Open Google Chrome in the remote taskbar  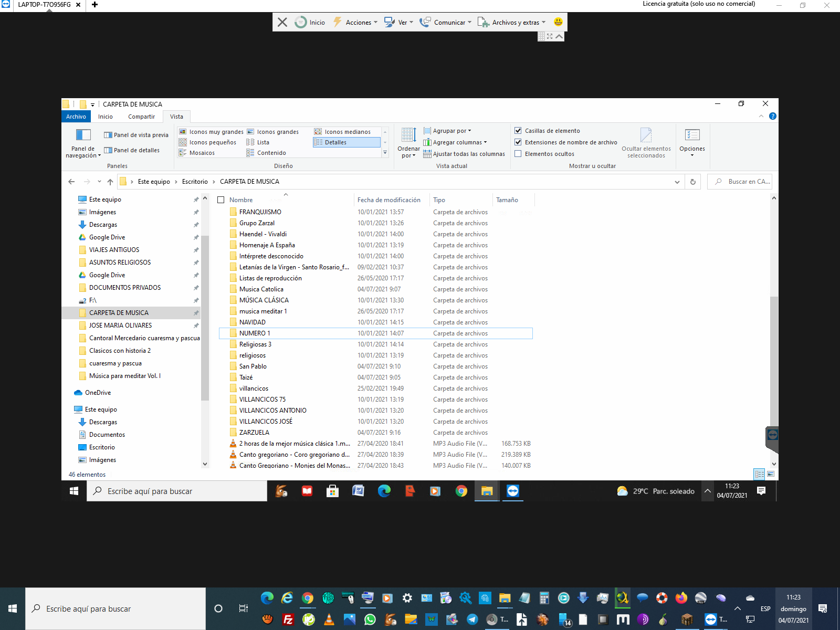pyautogui.click(x=461, y=491)
